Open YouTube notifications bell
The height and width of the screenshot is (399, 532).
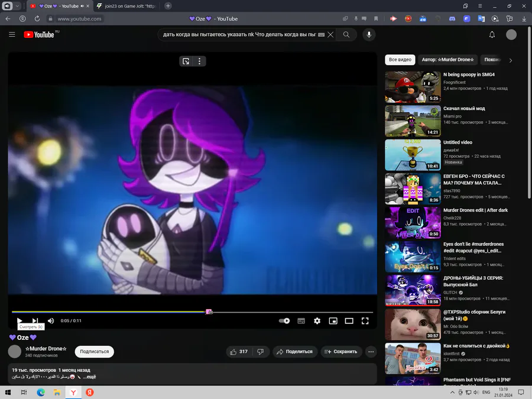point(492,35)
